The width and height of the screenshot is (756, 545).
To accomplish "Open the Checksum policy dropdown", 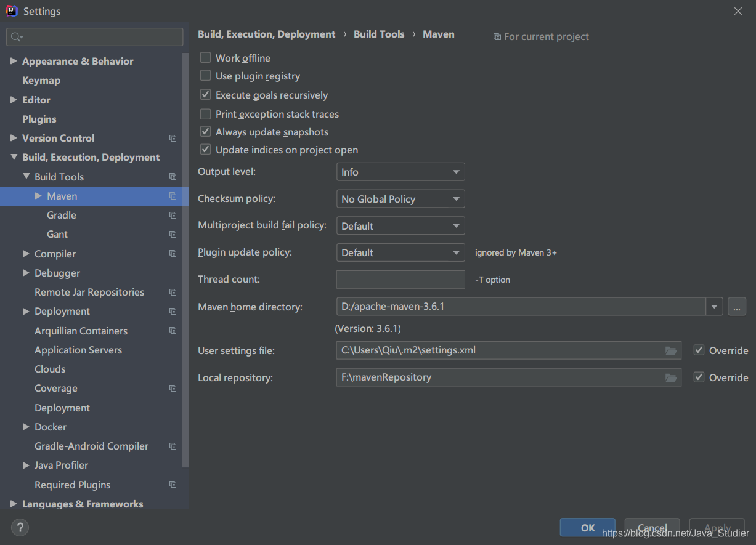I will 400,199.
